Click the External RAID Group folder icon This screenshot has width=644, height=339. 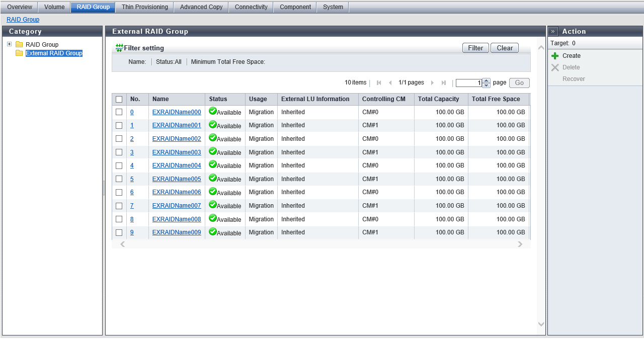[19, 53]
